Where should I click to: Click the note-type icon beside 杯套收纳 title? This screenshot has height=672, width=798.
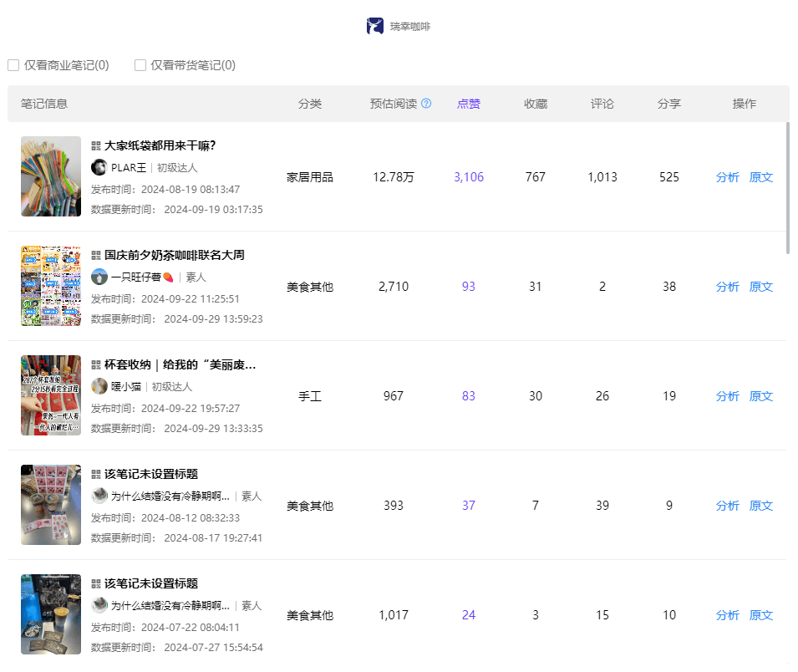(x=96, y=365)
